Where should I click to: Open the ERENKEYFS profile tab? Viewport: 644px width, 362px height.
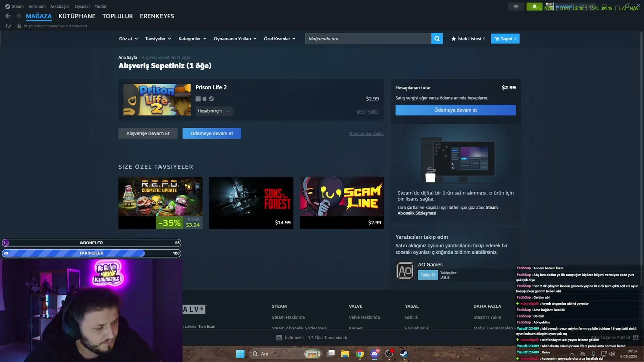point(157,16)
